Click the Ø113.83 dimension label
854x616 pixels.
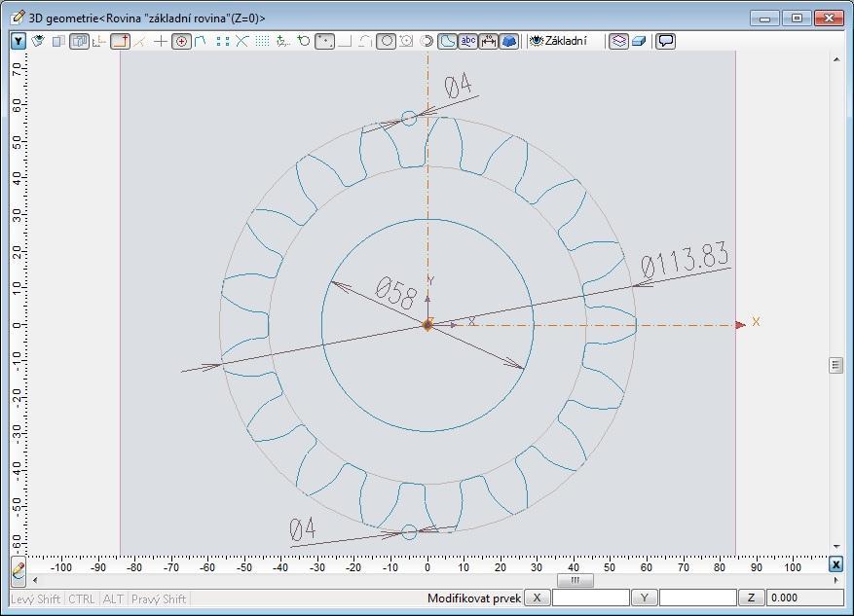click(685, 260)
